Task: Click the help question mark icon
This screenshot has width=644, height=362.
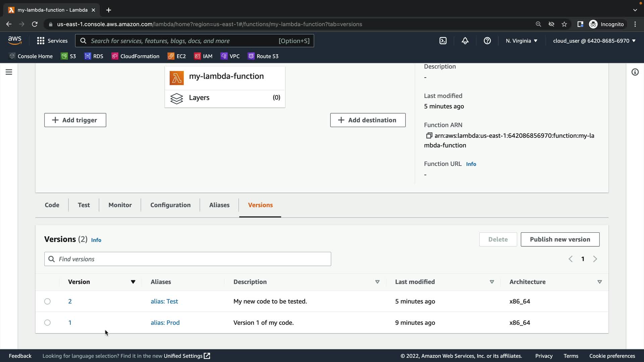Action: coord(487,41)
